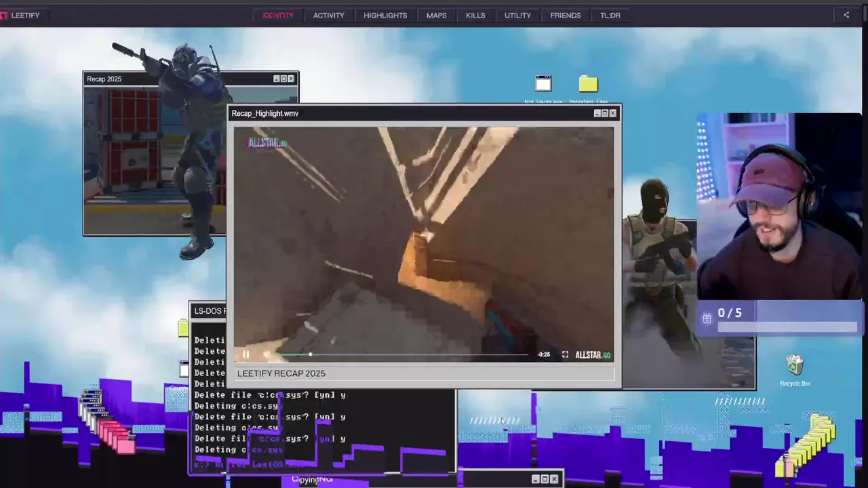Close the bottom window at screen edge
Image resolution: width=868 pixels, height=488 pixels.
(554, 479)
